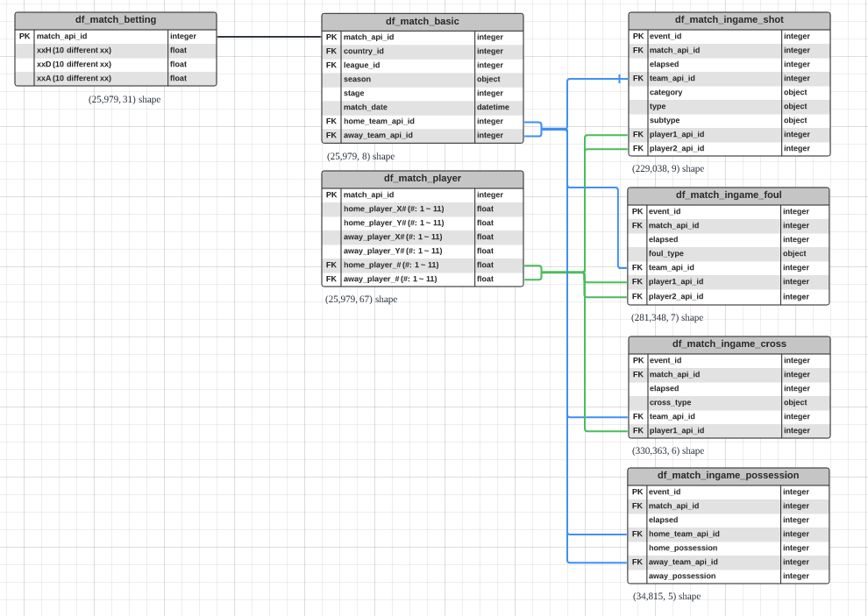This screenshot has height=616, width=868.
Task: Select the foul_type field row
Action: [714, 253]
